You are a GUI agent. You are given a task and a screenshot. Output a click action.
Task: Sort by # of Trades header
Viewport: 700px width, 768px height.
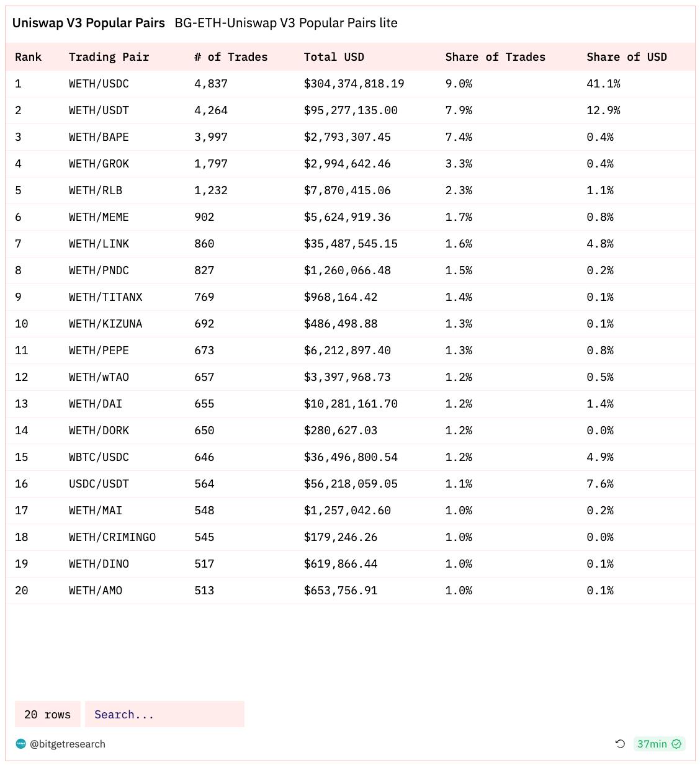tap(231, 57)
